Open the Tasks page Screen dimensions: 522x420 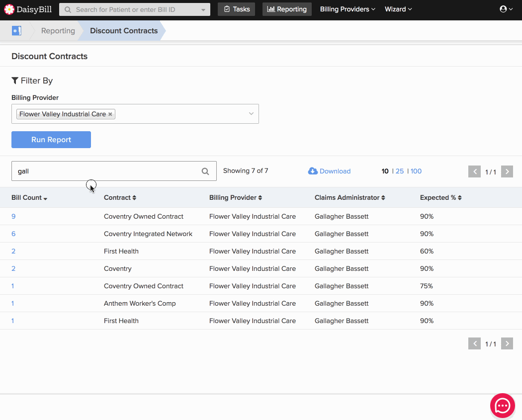[x=236, y=9]
